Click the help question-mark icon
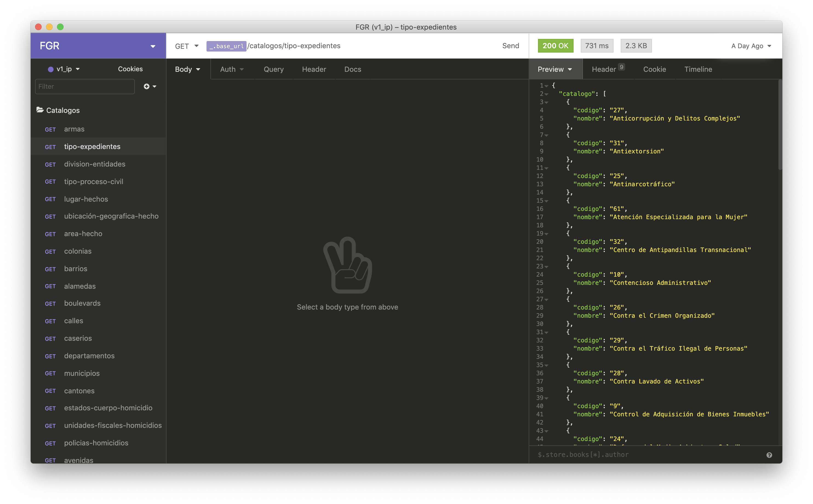This screenshot has height=504, width=813. (769, 455)
